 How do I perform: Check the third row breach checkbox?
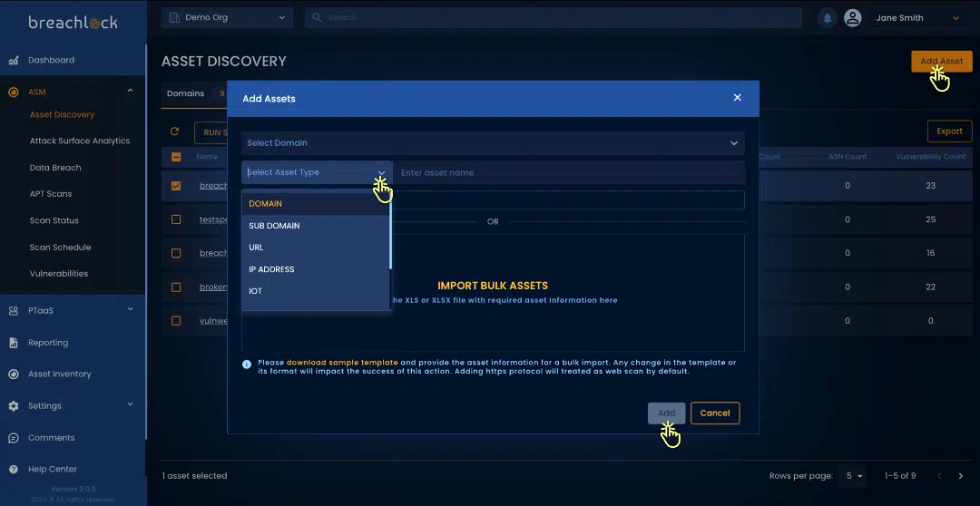(176, 253)
